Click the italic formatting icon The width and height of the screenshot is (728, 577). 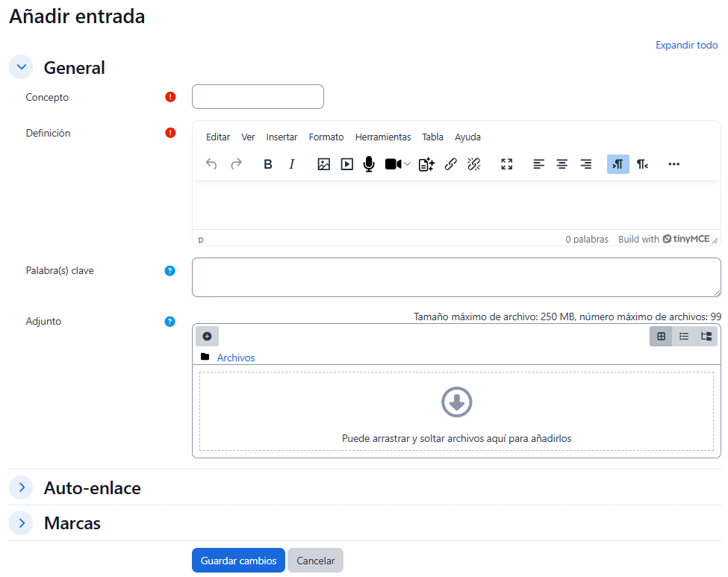(x=292, y=164)
